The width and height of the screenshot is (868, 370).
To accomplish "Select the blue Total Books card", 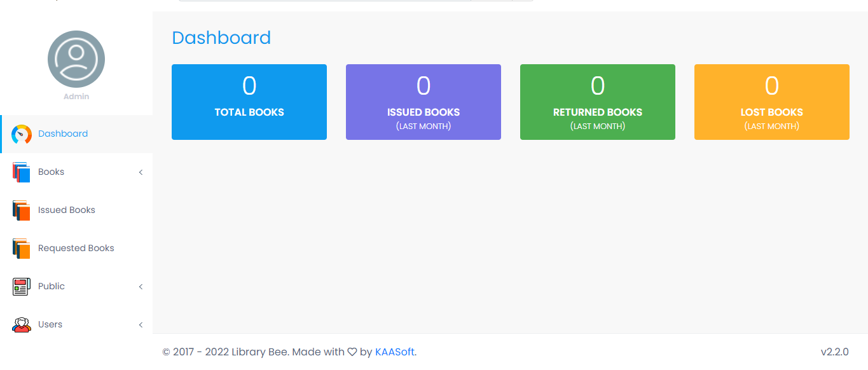I will click(x=249, y=102).
